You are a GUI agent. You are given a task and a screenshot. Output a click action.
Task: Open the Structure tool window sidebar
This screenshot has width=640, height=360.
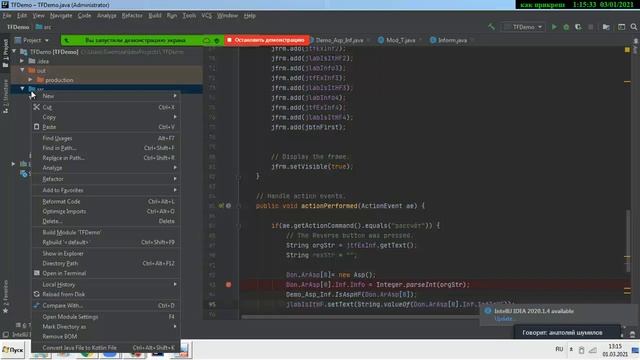[x=5, y=96]
